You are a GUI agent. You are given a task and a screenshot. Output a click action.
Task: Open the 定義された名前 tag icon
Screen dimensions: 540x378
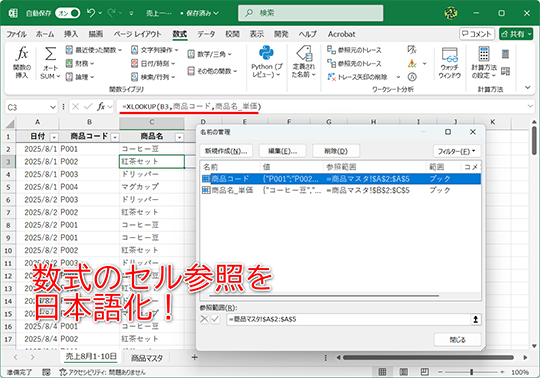[304, 53]
